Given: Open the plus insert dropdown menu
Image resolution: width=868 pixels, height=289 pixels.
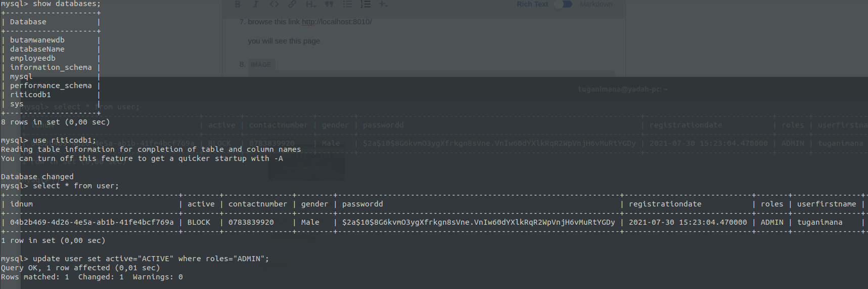Looking at the screenshot, I should coord(384,4).
